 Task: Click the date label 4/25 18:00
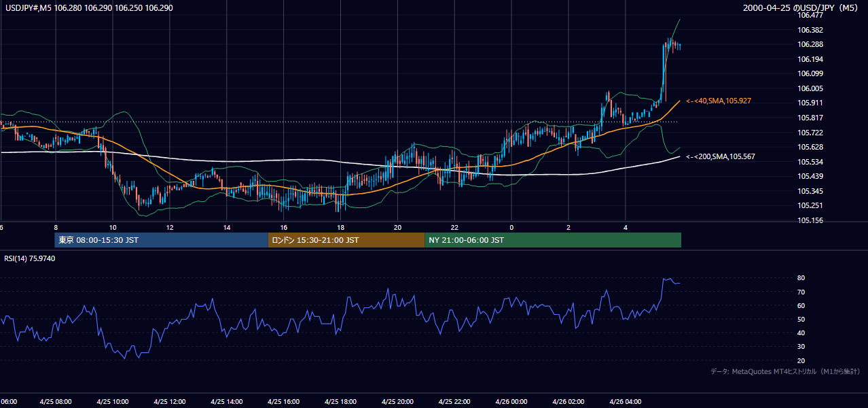(341, 401)
